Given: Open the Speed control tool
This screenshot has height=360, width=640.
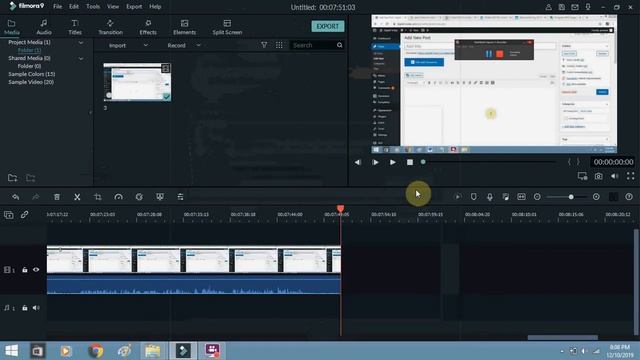Looking at the screenshot, I should [118, 197].
